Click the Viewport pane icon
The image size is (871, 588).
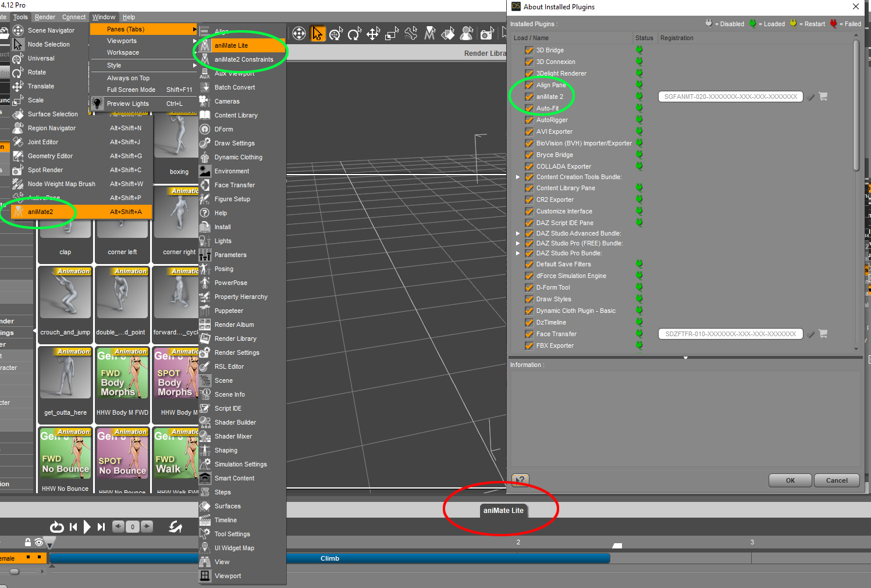(205, 576)
